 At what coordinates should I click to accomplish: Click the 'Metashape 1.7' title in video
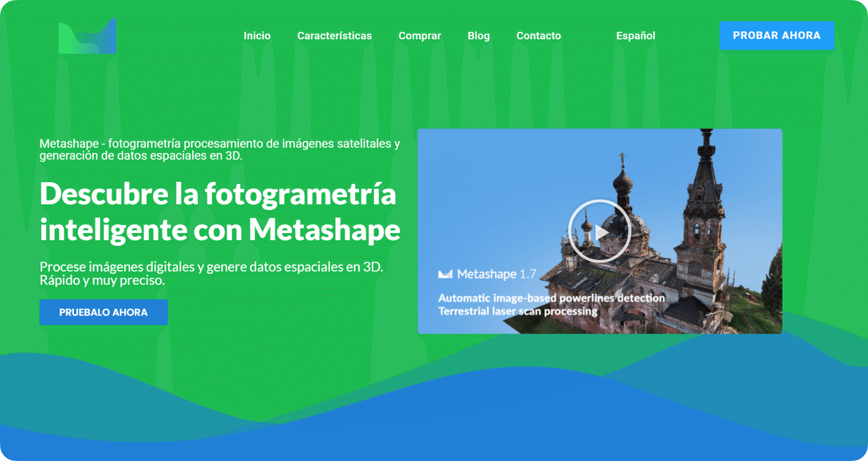click(496, 274)
